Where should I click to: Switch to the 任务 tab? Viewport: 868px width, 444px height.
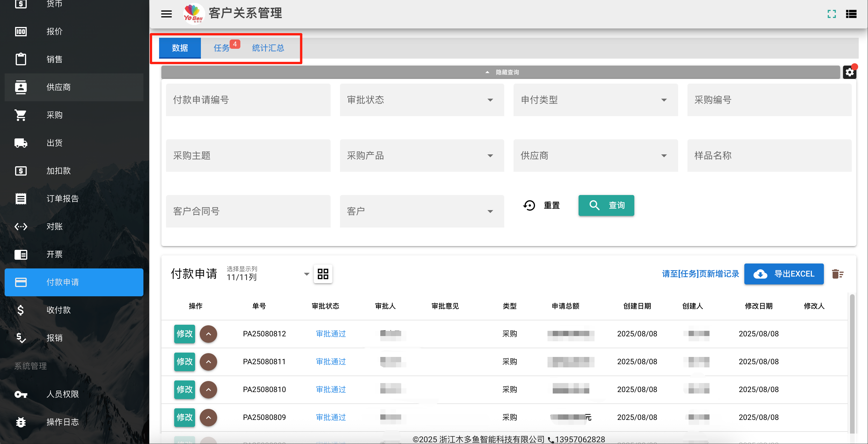pyautogui.click(x=222, y=48)
